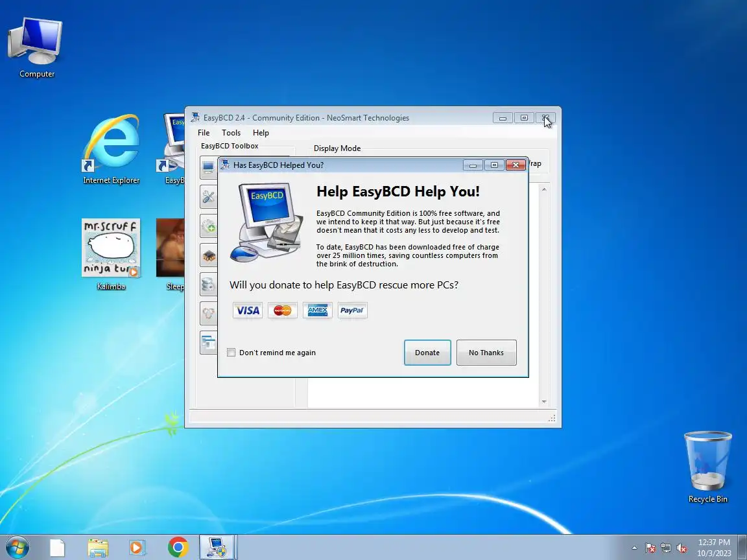Viewport: 747px width, 560px height.
Task: Click the EasyBCD computer logo image
Action: [267, 222]
